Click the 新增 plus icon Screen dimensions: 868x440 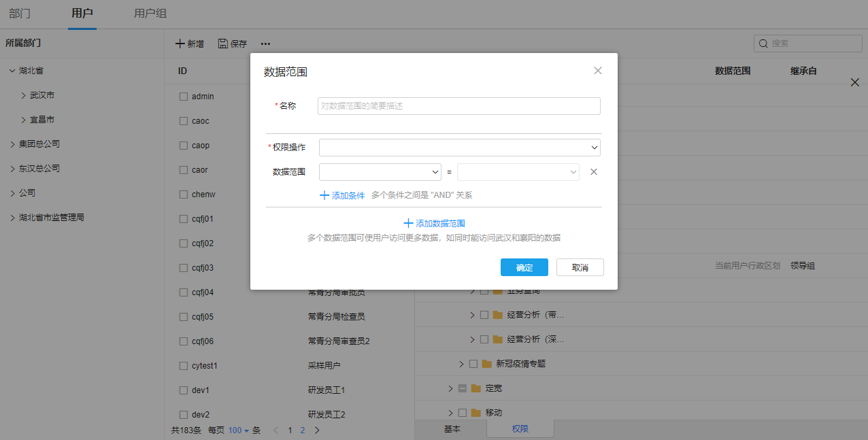pos(180,44)
